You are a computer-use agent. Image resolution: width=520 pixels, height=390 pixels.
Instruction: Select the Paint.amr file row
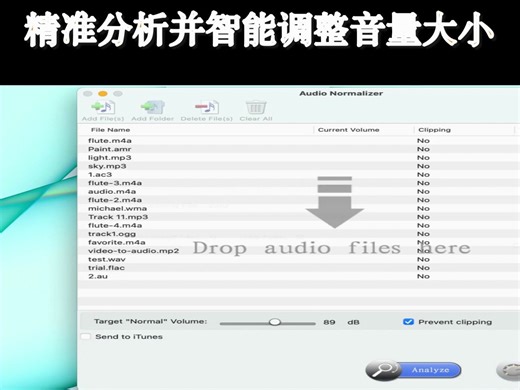pyautogui.click(x=299, y=149)
